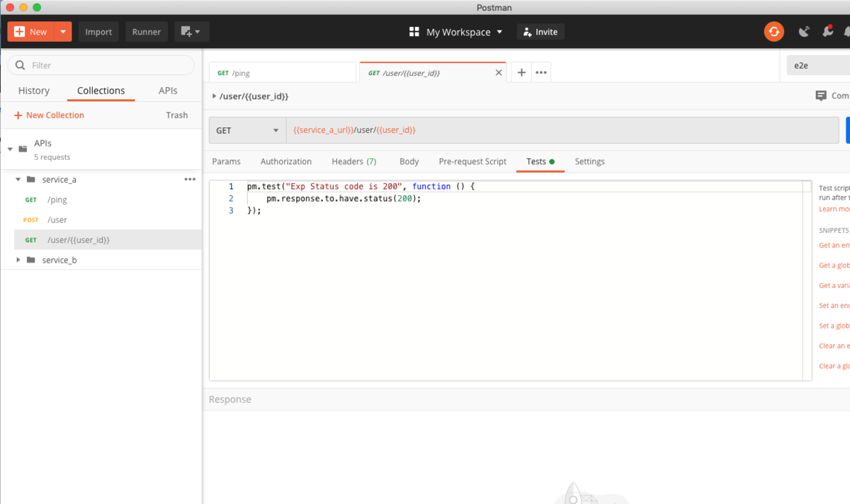Select the GET /ping request in sidebar

[x=108, y=200]
